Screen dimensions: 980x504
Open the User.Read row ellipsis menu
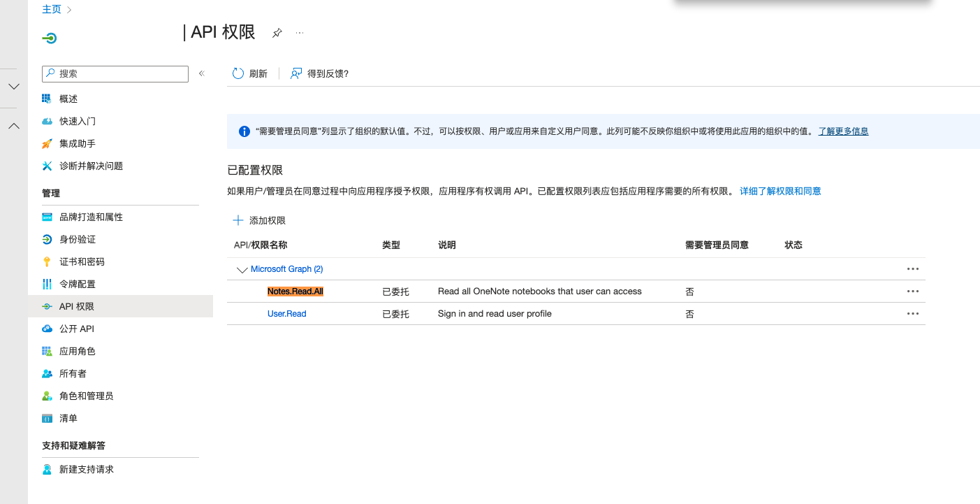point(912,313)
